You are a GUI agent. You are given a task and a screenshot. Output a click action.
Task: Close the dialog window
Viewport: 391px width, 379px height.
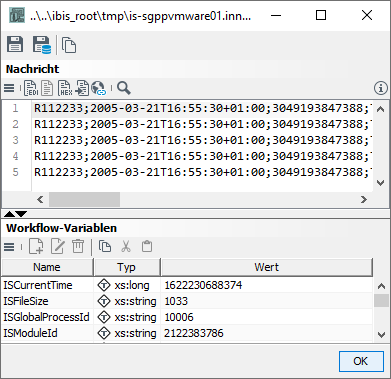pyautogui.click(x=367, y=15)
